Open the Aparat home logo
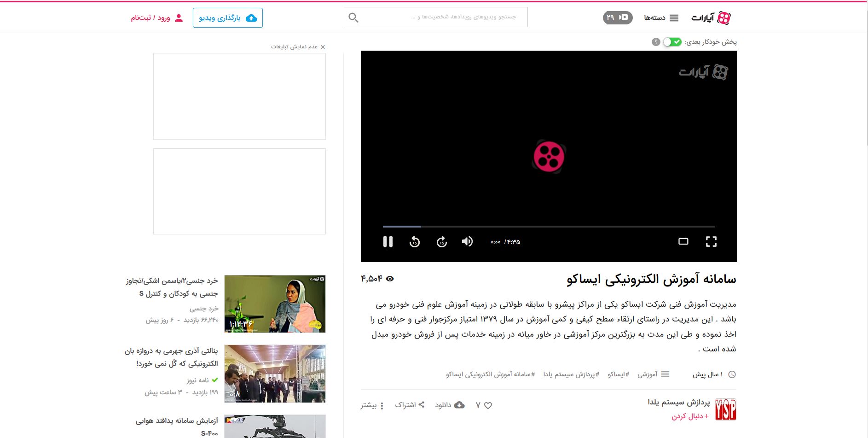The height and width of the screenshot is (438, 868). click(x=711, y=18)
